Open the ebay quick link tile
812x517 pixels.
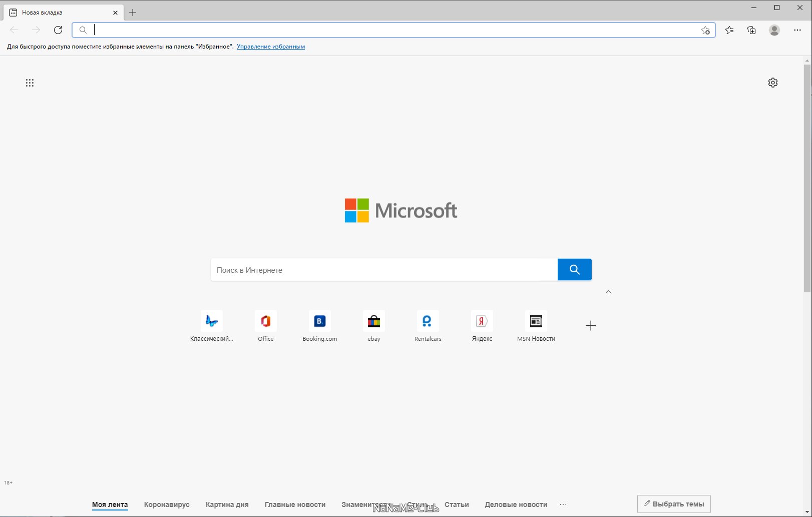(374, 326)
